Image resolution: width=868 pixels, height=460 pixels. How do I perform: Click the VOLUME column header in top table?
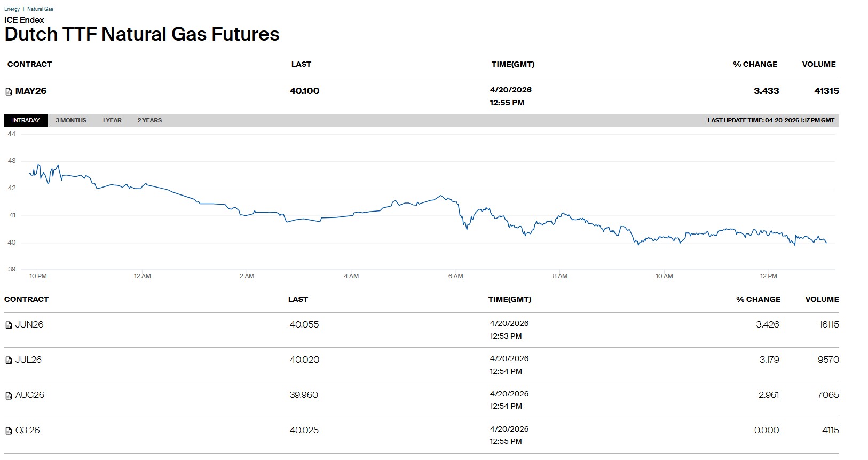(x=818, y=64)
